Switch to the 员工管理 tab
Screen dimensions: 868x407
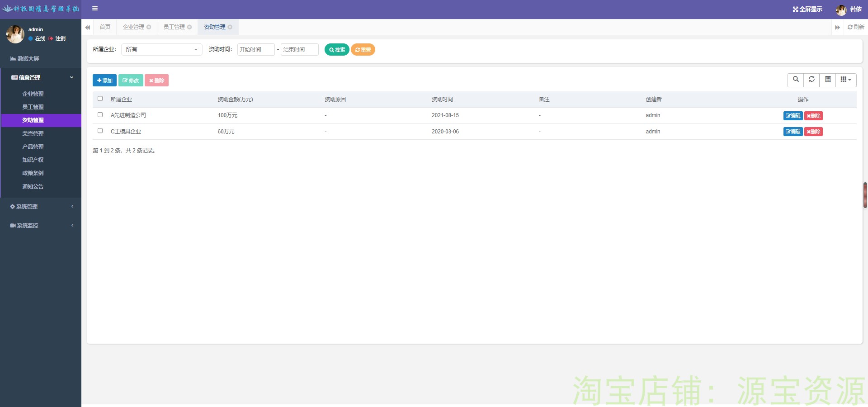coord(174,27)
